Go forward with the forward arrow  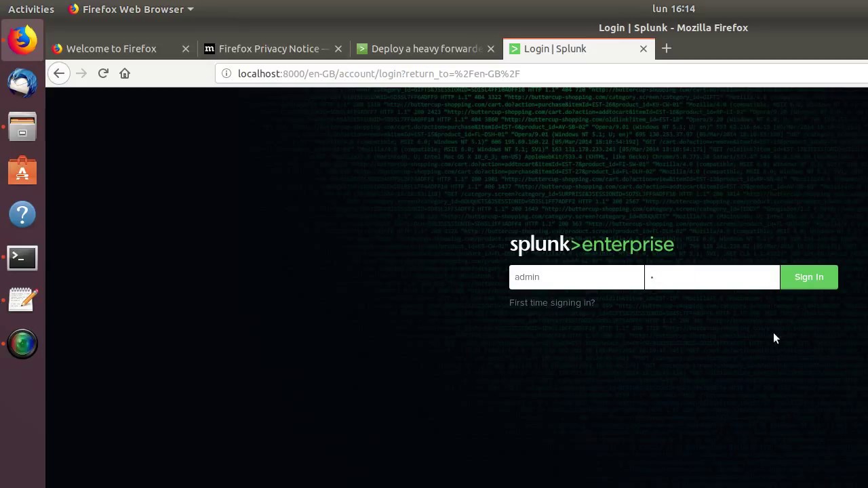click(x=81, y=73)
